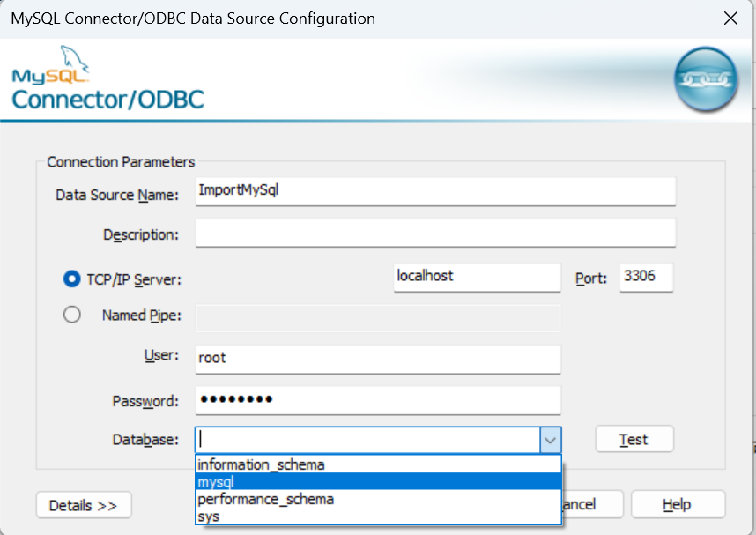Viewport: 756px width, 535px height.
Task: Click the Password label
Action: point(145,401)
